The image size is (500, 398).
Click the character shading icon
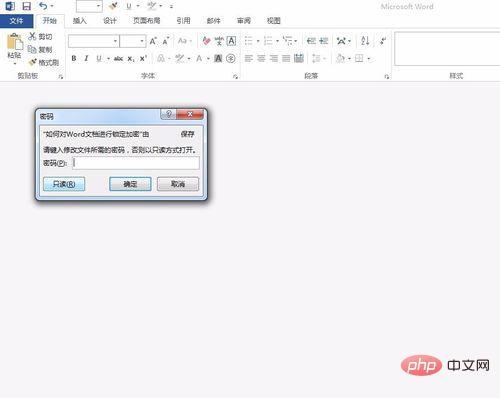[x=218, y=59]
